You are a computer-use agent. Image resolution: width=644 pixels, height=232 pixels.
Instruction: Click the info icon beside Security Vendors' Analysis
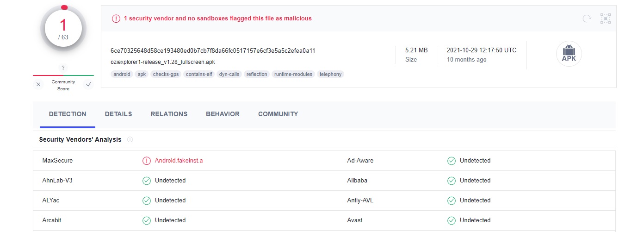(x=130, y=139)
